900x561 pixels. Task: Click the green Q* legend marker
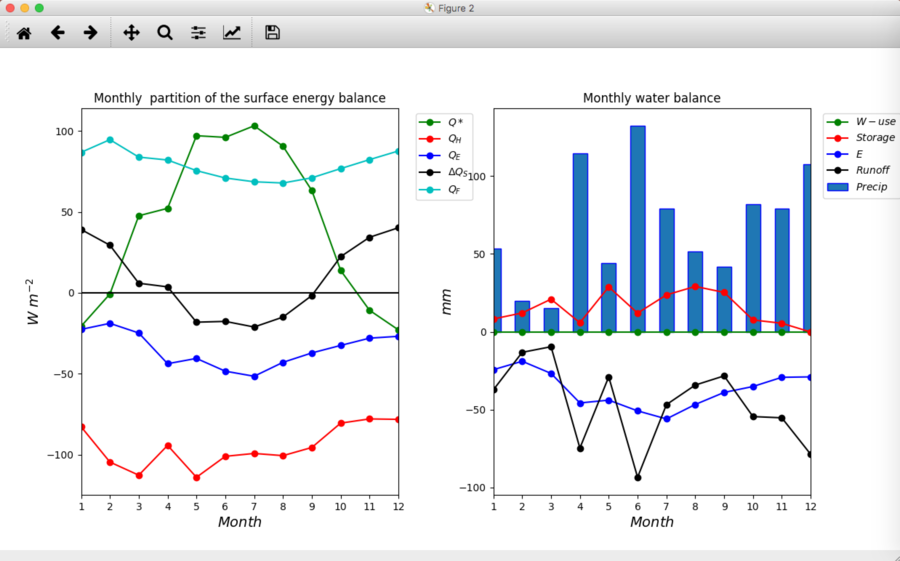pos(430,122)
